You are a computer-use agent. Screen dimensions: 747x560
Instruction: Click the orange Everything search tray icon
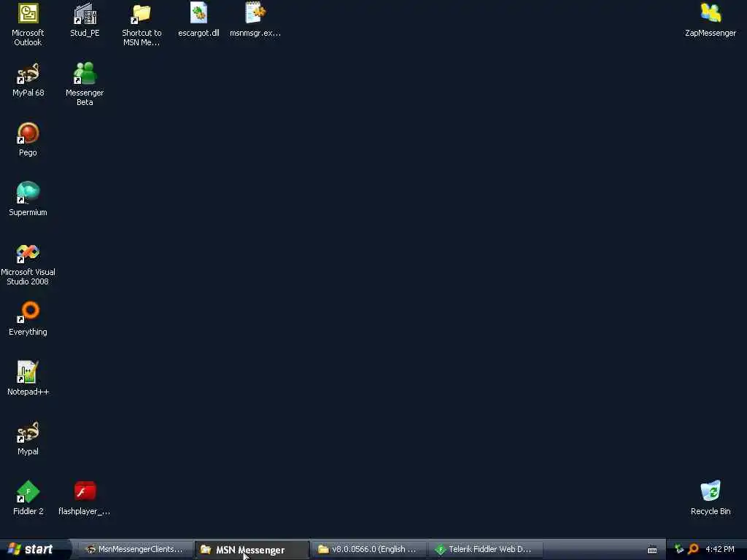(693, 549)
